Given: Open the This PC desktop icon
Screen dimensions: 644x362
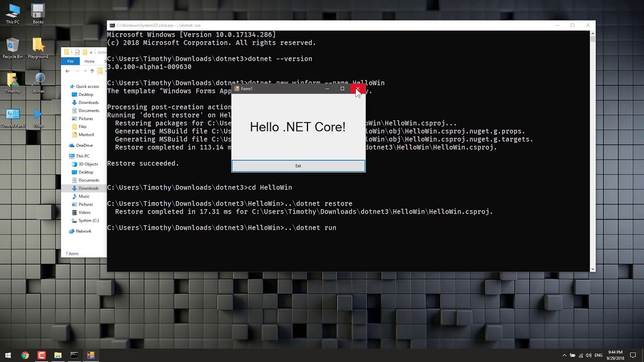Looking at the screenshot, I should click(x=13, y=14).
